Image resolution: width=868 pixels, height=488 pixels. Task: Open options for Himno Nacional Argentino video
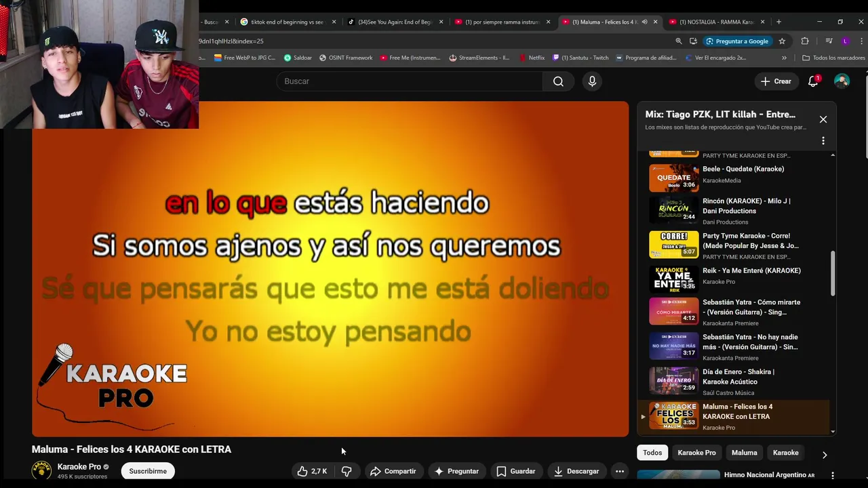point(833,475)
